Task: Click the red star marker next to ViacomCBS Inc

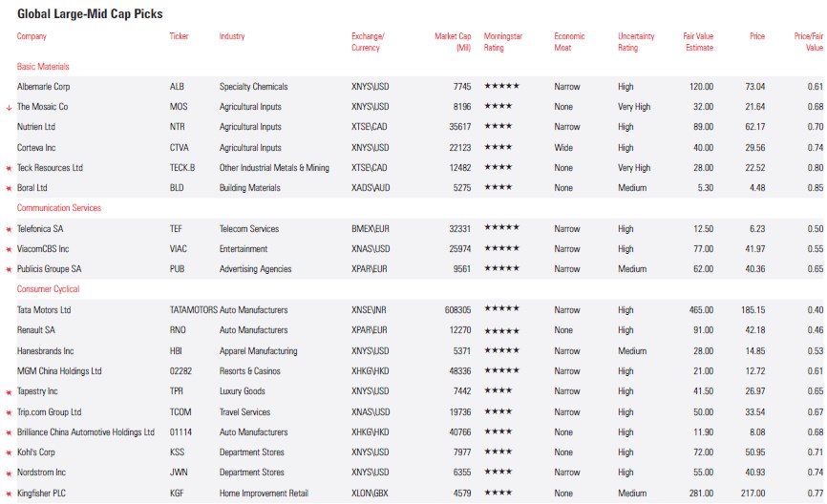Action: pyautogui.click(x=9, y=249)
